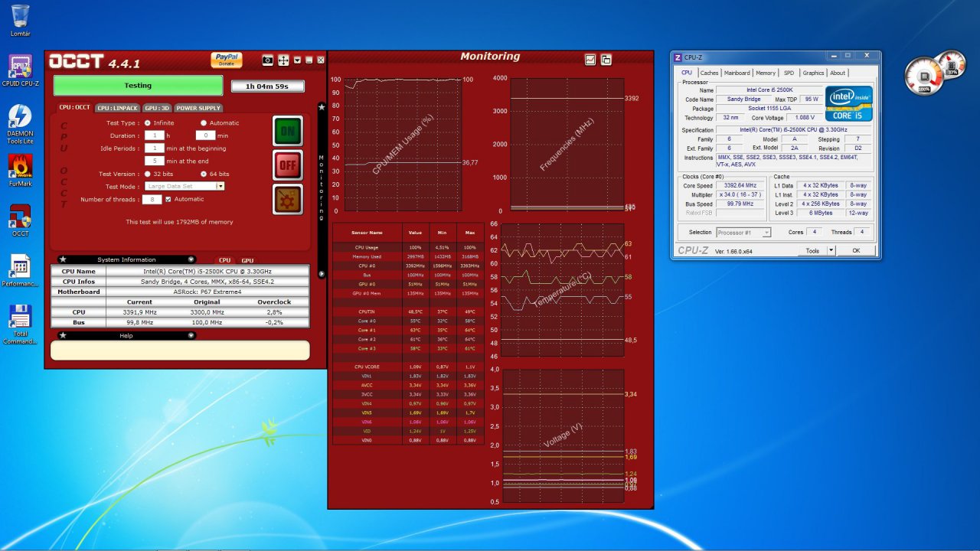Collapse the Help section arrow
This screenshot has width=980, height=551.
(191, 335)
